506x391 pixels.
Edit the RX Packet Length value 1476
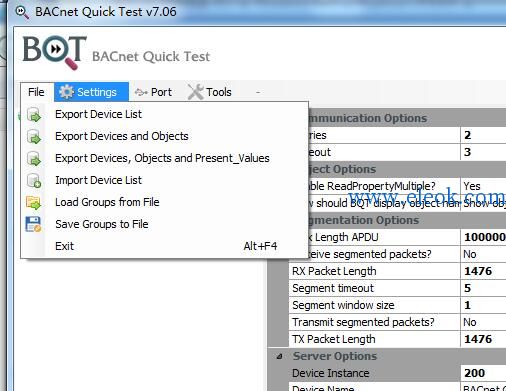pyautogui.click(x=483, y=271)
